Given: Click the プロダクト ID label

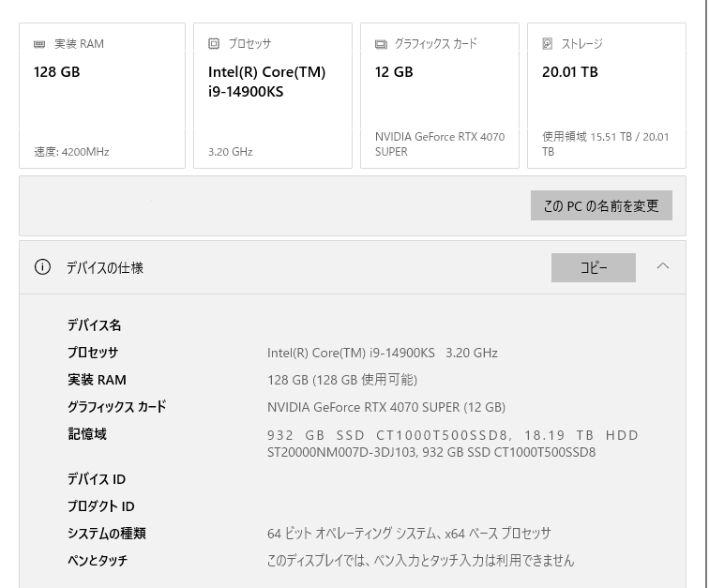Looking at the screenshot, I should coord(101,506).
